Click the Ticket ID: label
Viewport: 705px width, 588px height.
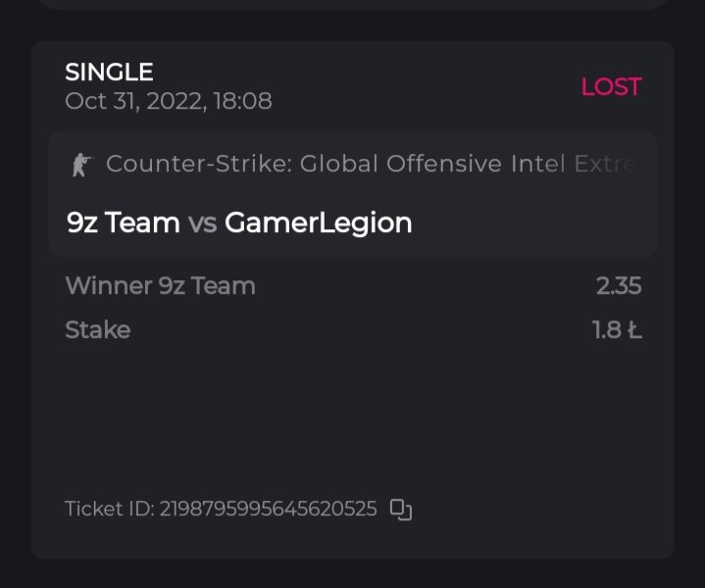pos(109,510)
